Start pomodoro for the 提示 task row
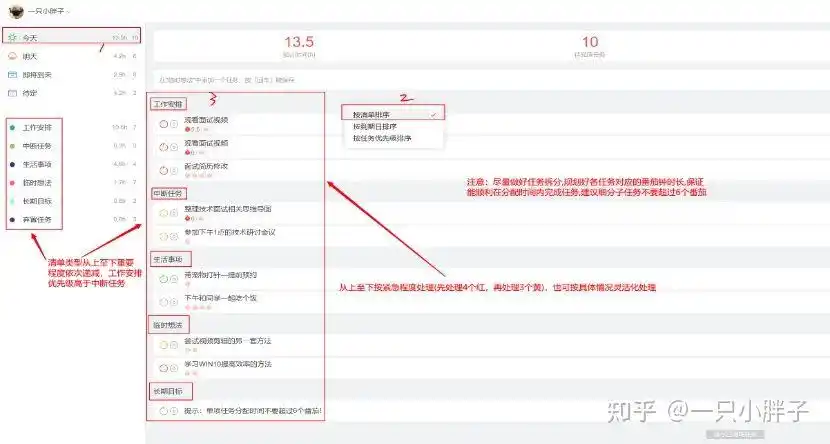 174,411
